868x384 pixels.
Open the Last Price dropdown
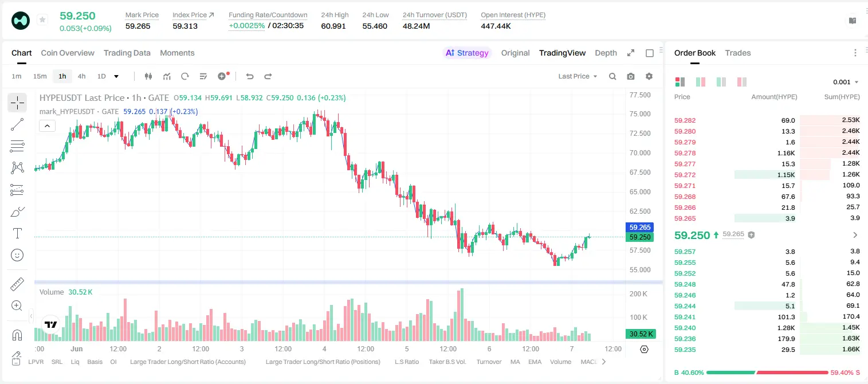coord(578,76)
